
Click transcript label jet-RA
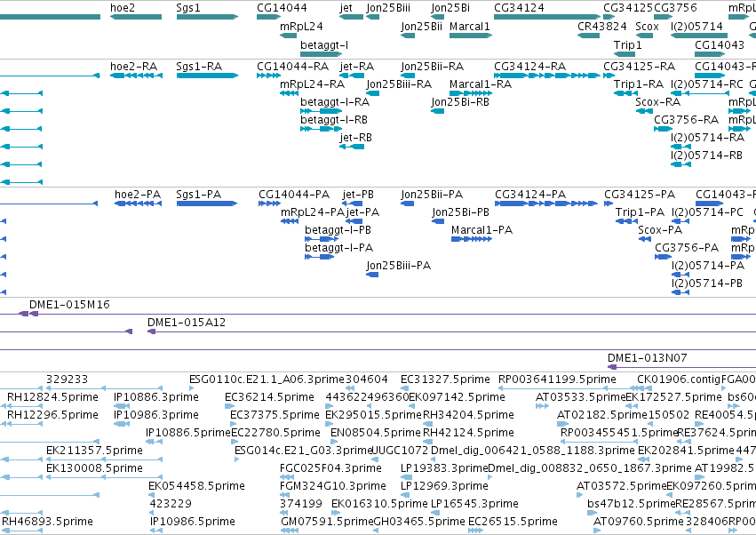coord(357,66)
